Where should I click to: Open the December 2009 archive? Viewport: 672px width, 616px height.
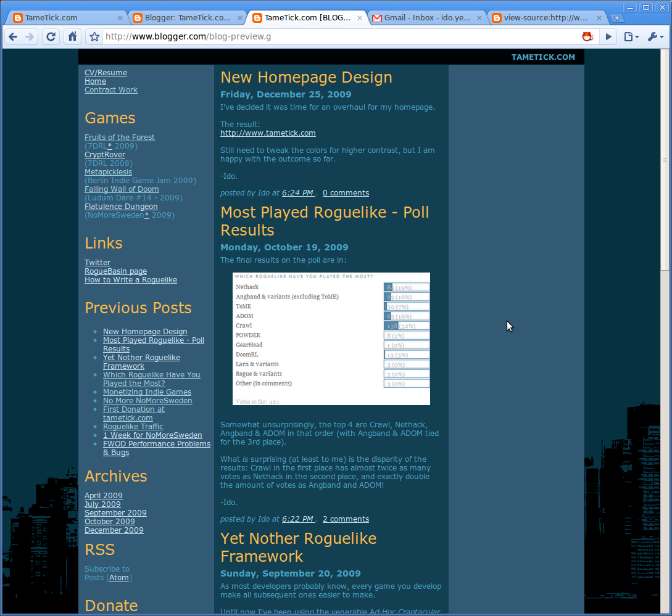point(114,530)
